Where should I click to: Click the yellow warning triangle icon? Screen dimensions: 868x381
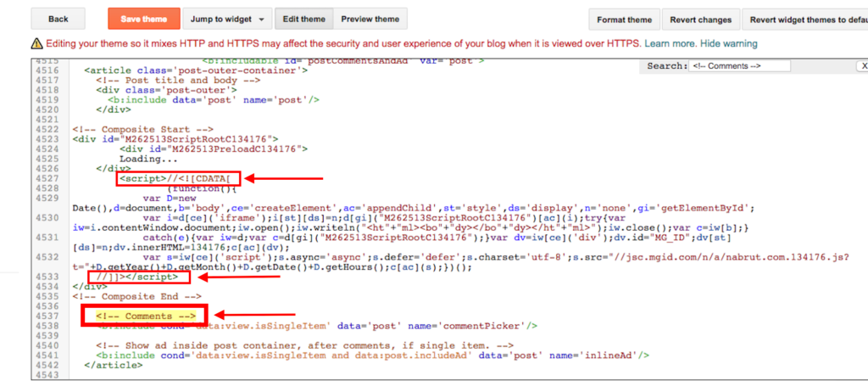(37, 43)
